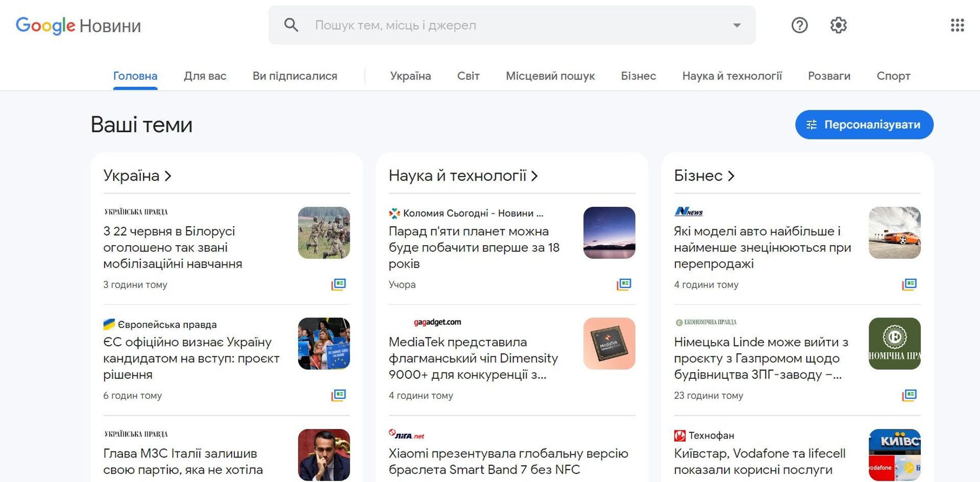Click Коломия Сьогодні source icon
Screen dimensions: 980x482
[394, 213]
